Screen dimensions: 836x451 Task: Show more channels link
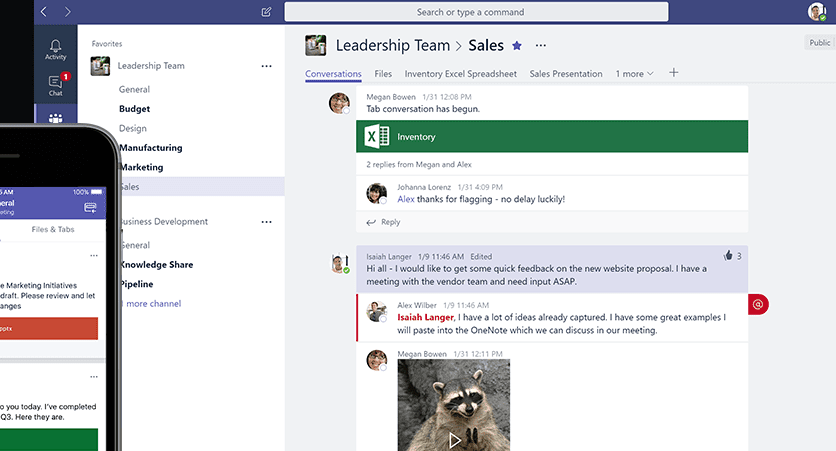click(x=151, y=304)
